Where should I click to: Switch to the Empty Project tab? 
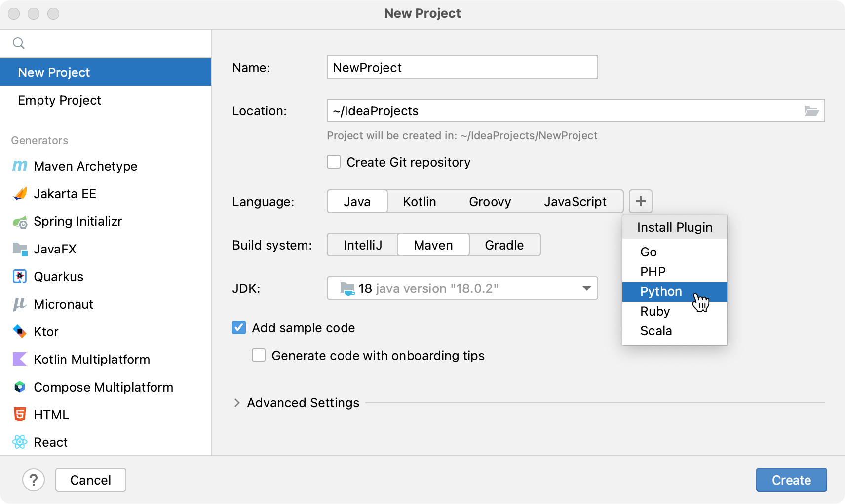click(59, 100)
